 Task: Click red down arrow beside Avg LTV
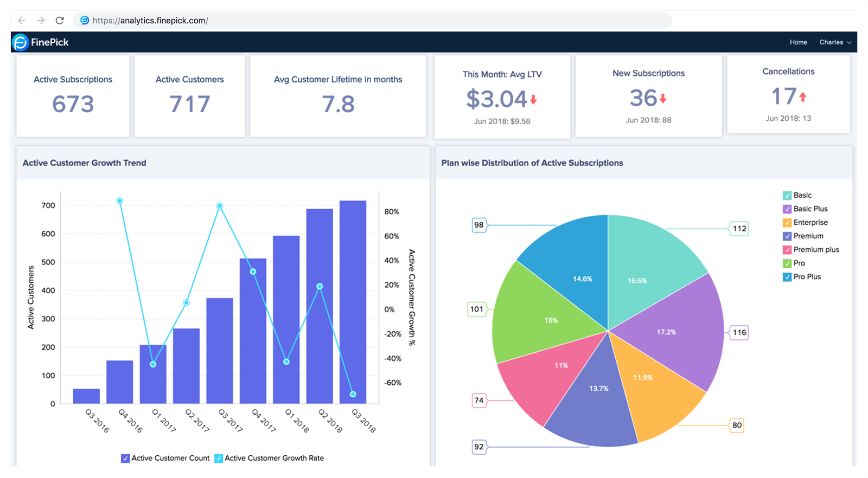tap(533, 100)
